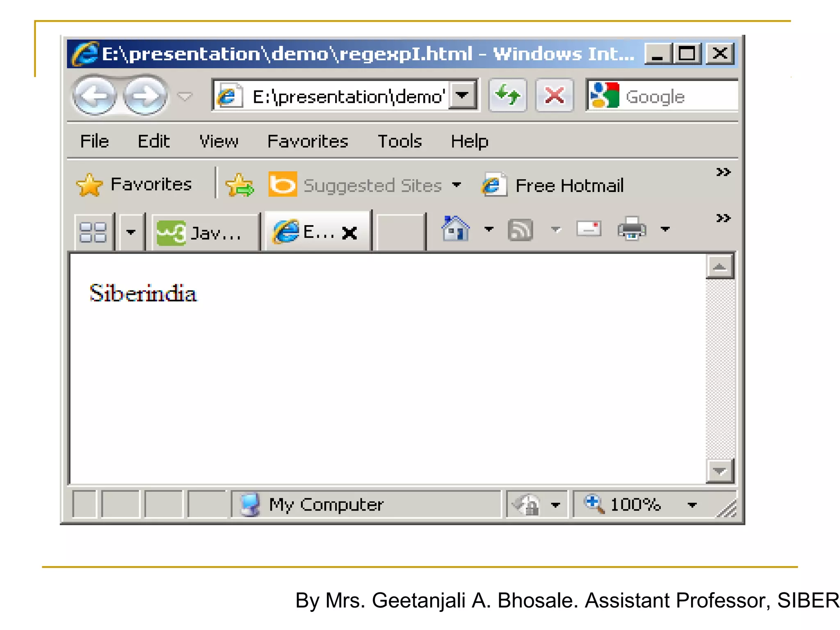Click the Forward navigation arrow
The image size is (840, 630).
[145, 96]
